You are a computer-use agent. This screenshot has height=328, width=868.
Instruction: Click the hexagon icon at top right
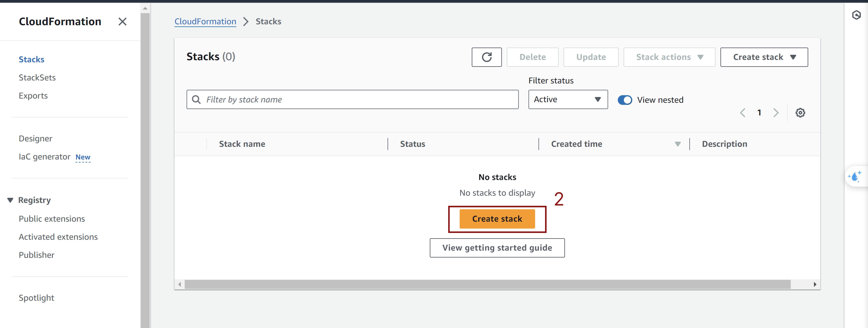[x=856, y=15]
